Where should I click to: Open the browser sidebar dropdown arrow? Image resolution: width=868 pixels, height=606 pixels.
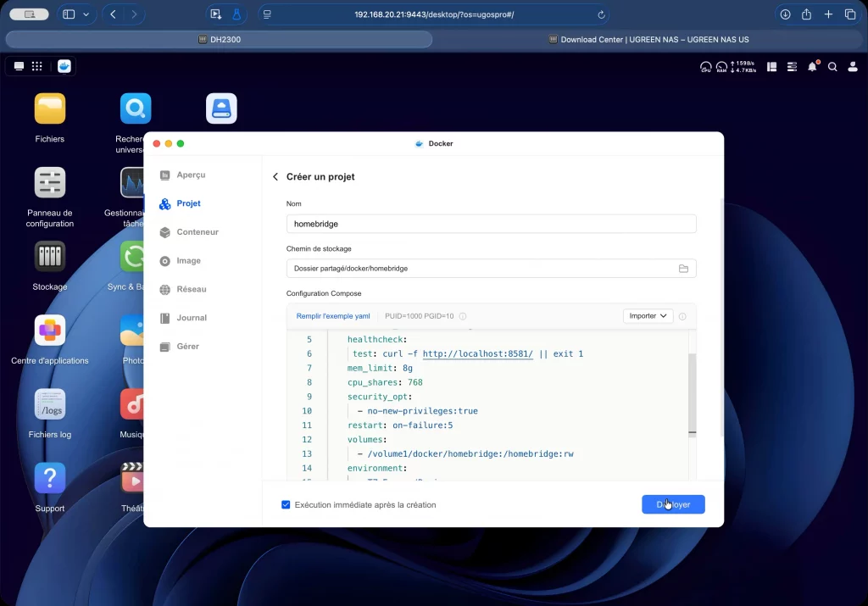tap(86, 14)
